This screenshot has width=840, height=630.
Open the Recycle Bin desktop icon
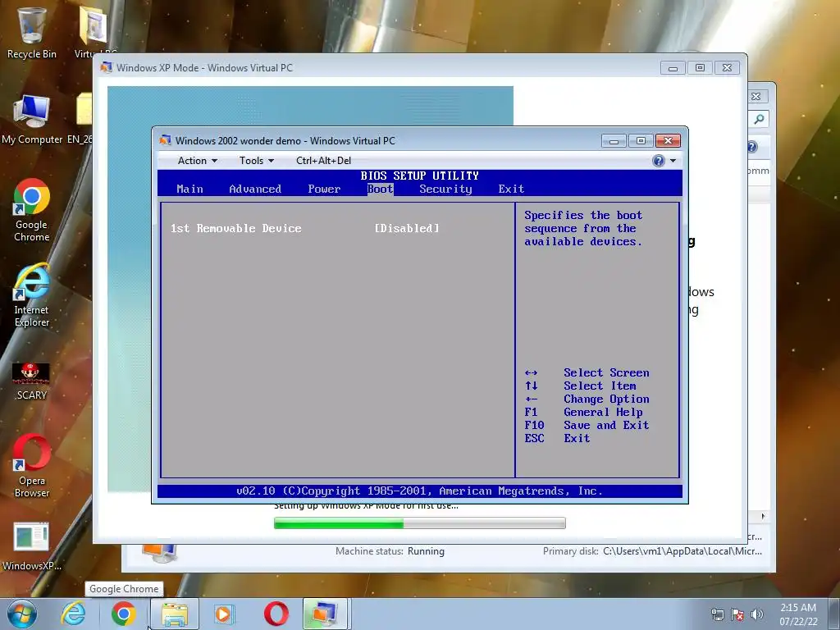(31, 32)
